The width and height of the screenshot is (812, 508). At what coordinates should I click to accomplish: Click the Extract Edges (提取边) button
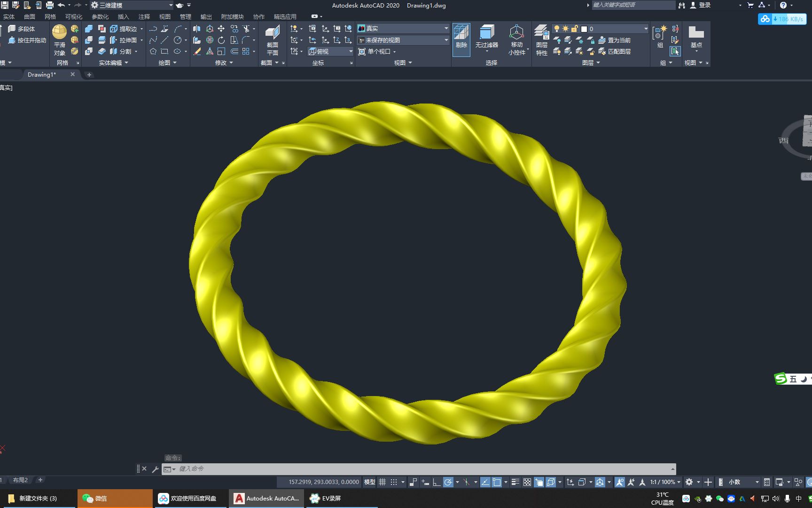pos(124,29)
